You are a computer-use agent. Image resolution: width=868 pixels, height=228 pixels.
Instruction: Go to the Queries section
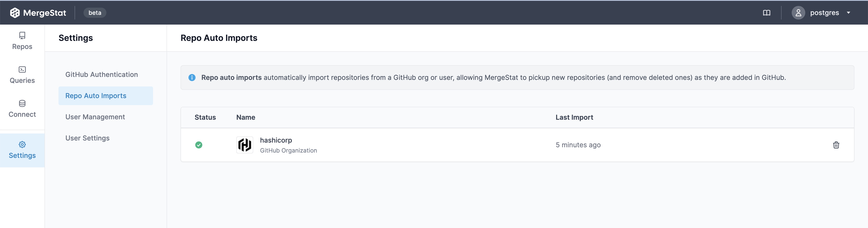coord(22,75)
